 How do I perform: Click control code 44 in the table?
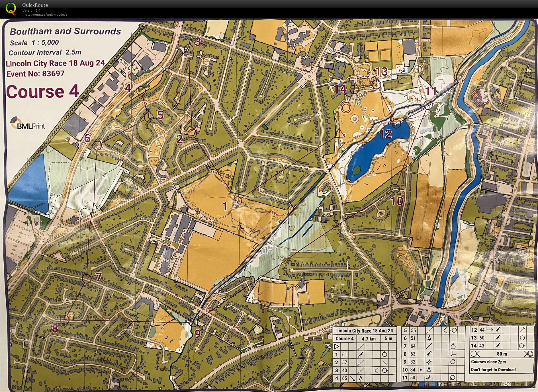(x=482, y=330)
